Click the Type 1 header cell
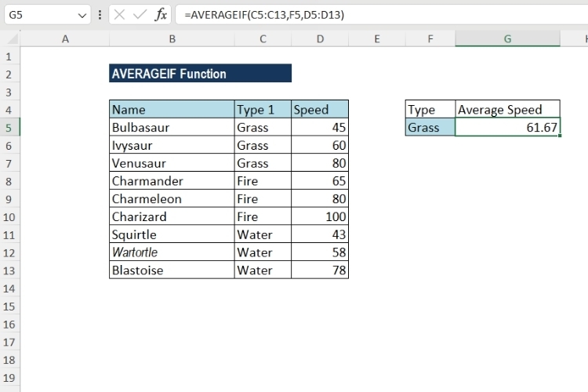This screenshot has width=588, height=392. 263,110
